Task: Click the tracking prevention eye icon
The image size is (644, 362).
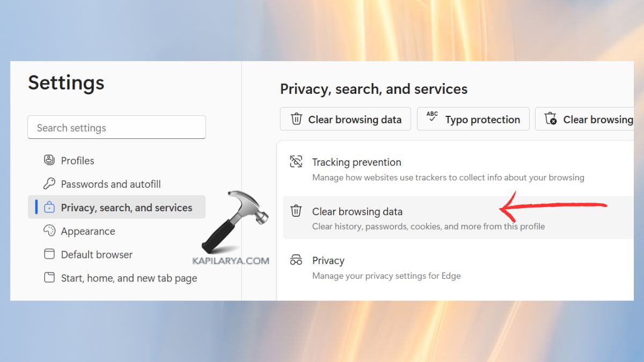Action: [x=296, y=161]
